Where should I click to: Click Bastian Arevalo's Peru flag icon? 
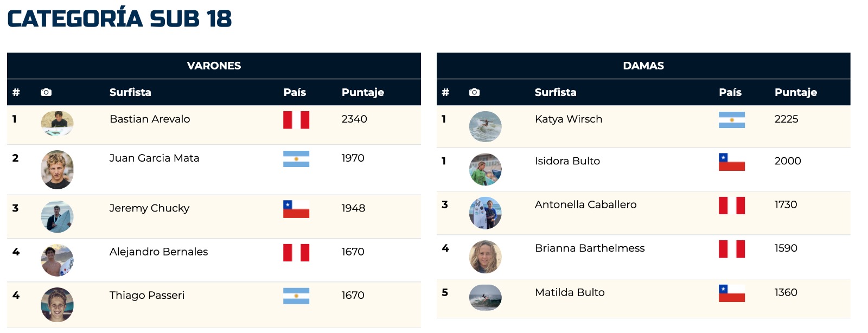tap(296, 120)
